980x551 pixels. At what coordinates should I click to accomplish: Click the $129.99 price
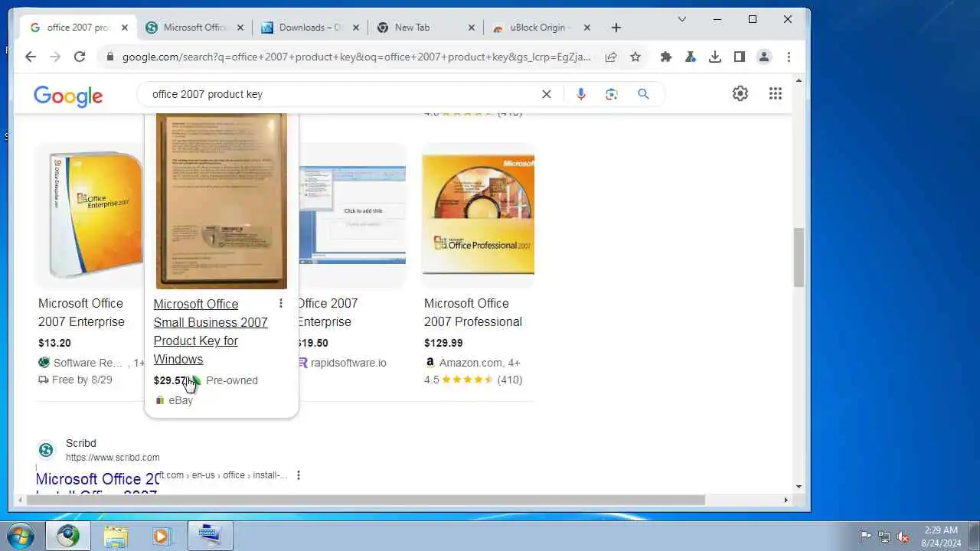pyautogui.click(x=443, y=343)
